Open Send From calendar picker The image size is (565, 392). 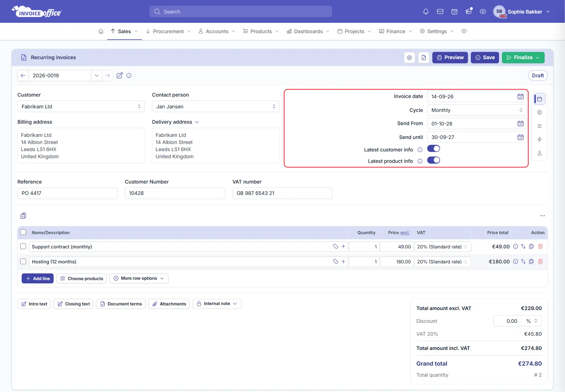[520, 124]
